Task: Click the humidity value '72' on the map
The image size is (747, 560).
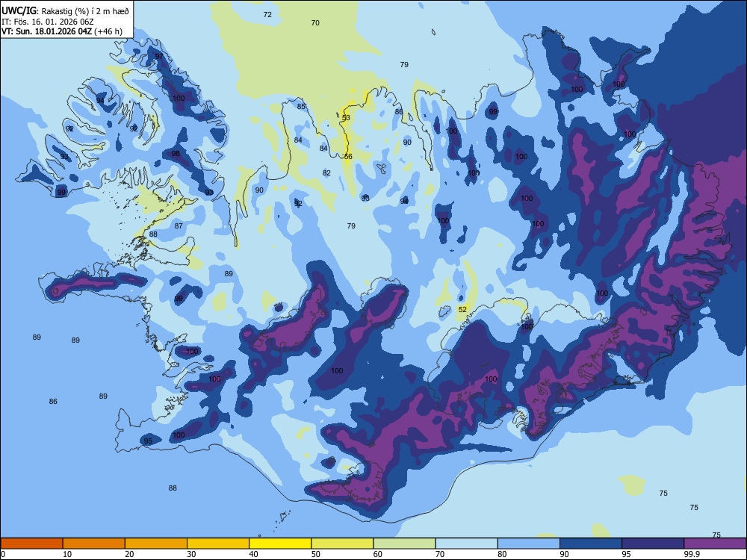Action: [267, 15]
